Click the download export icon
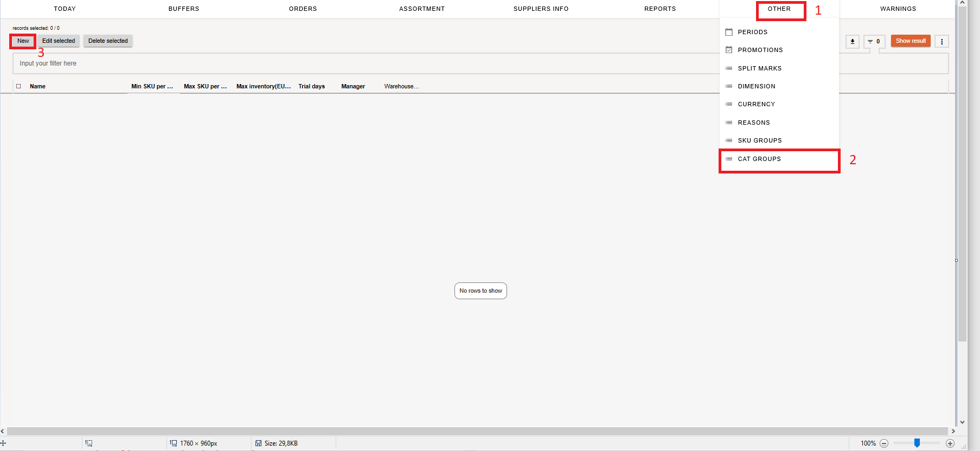Viewport: 980px width, 451px height. pyautogui.click(x=852, y=41)
